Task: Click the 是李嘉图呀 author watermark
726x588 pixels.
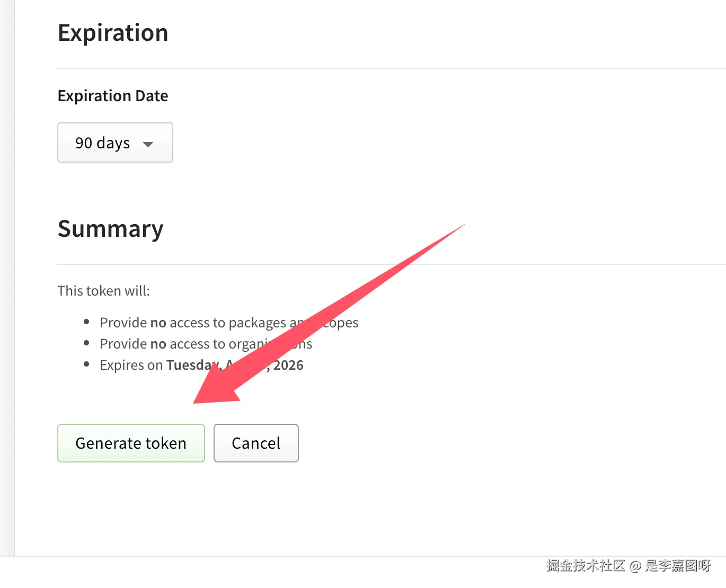Action: [678, 566]
